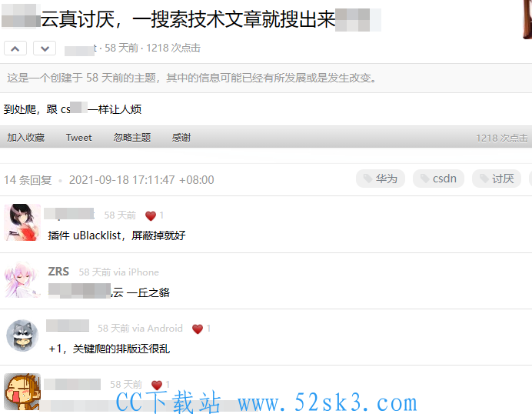The image size is (532, 414).
Task: Open the first replier's anime girl avatar
Action: click(22, 222)
